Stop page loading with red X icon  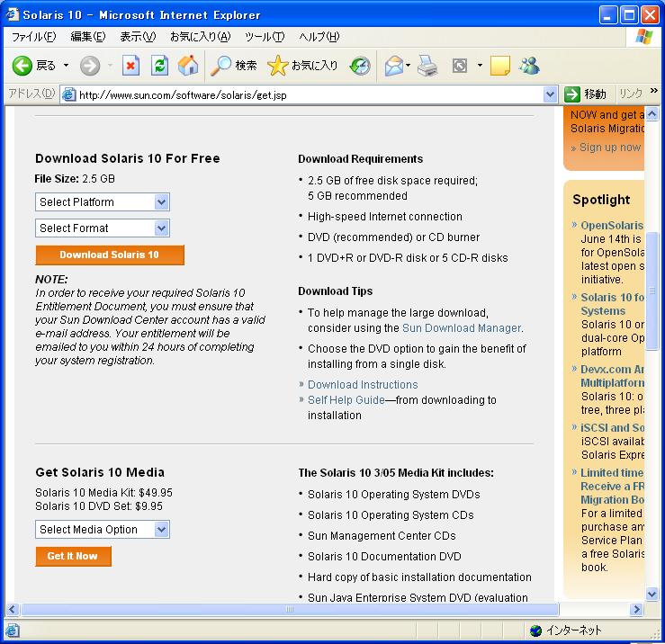click(130, 66)
